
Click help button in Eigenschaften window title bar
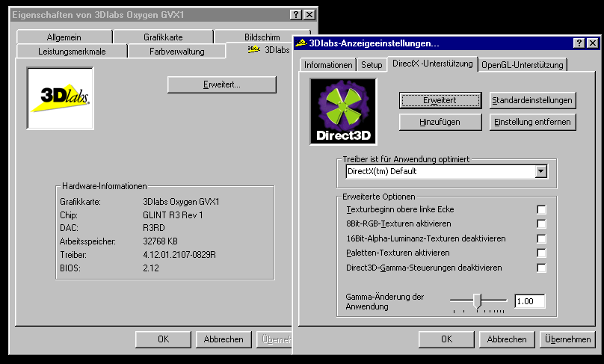tap(295, 15)
